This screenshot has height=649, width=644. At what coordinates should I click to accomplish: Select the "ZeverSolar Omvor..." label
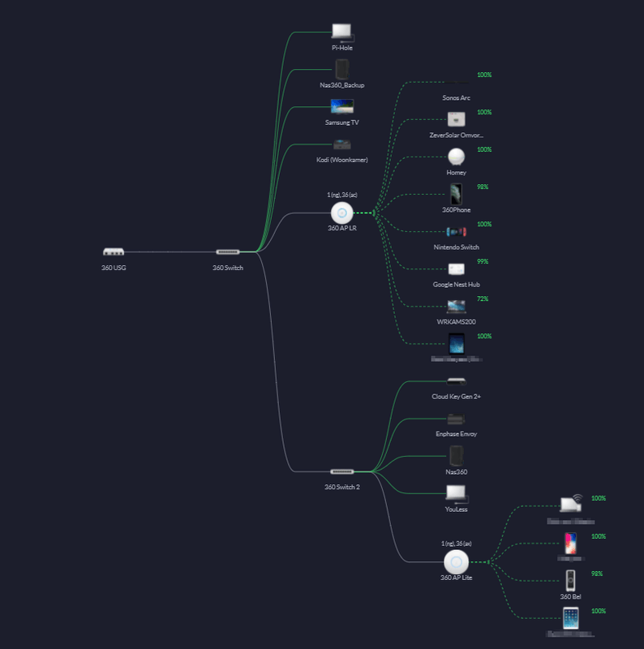(x=456, y=135)
